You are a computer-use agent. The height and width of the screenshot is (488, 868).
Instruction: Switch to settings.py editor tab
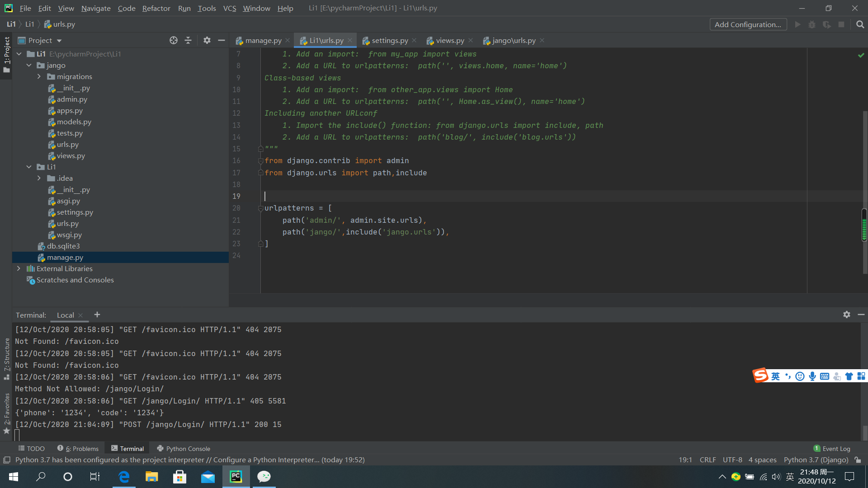(390, 41)
